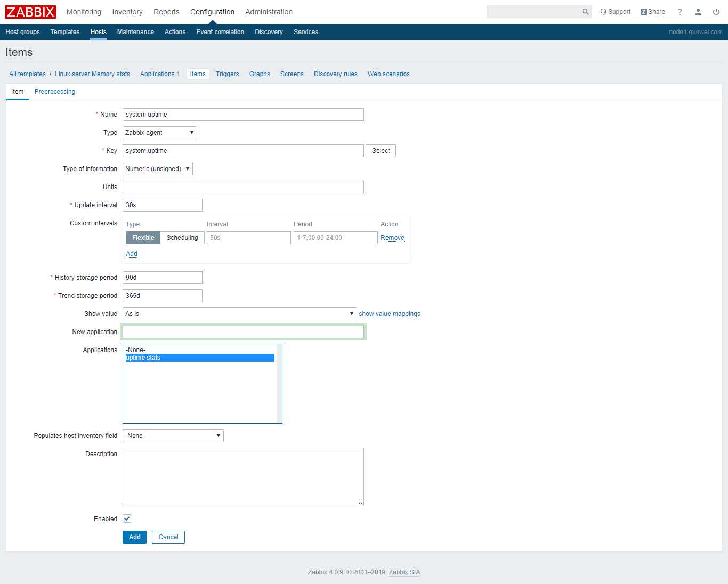Open Populates host inventory field dropdown

[173, 436]
